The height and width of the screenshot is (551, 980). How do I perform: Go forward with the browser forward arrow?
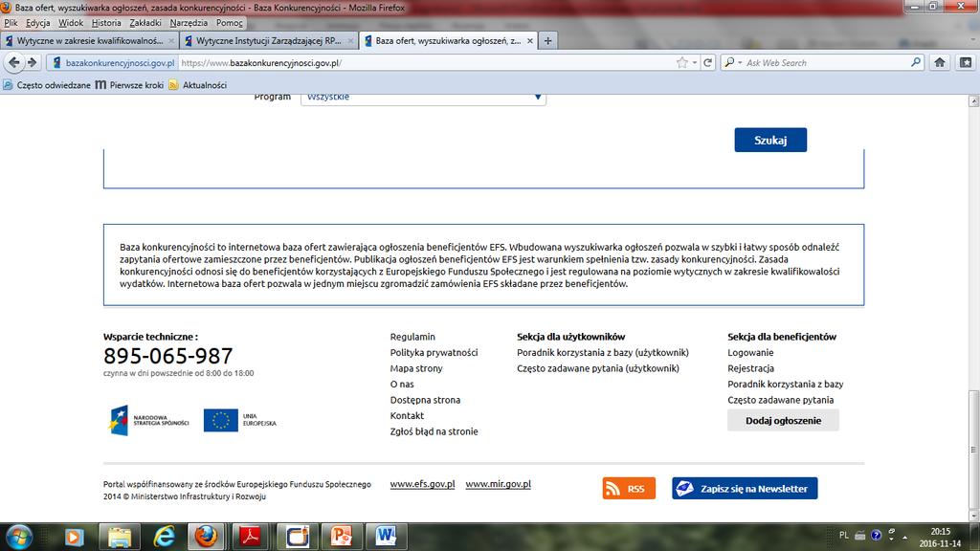(x=33, y=62)
